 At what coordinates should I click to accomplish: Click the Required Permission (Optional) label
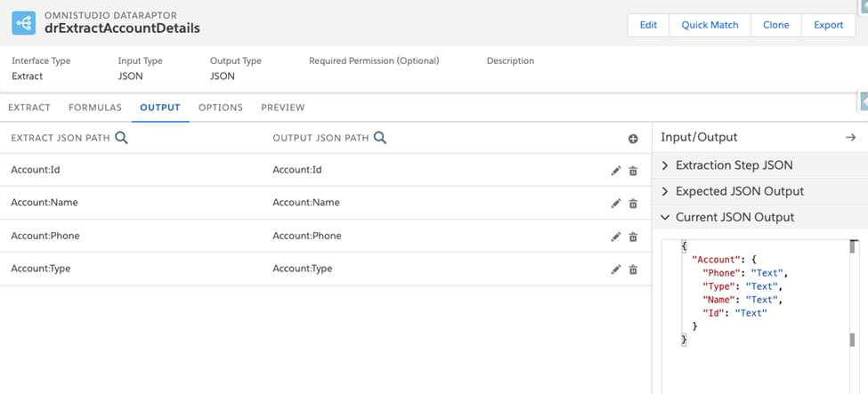coord(374,60)
